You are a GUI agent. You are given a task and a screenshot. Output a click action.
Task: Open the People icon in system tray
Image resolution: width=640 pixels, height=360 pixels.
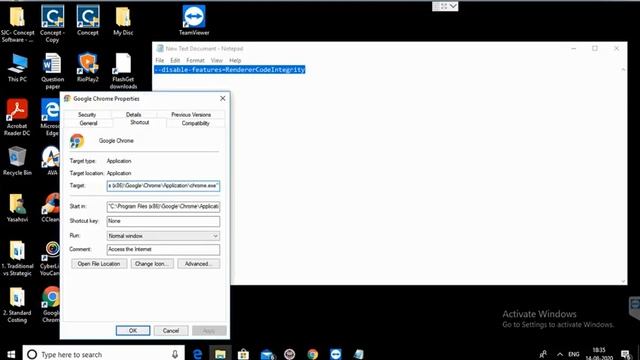point(543,354)
